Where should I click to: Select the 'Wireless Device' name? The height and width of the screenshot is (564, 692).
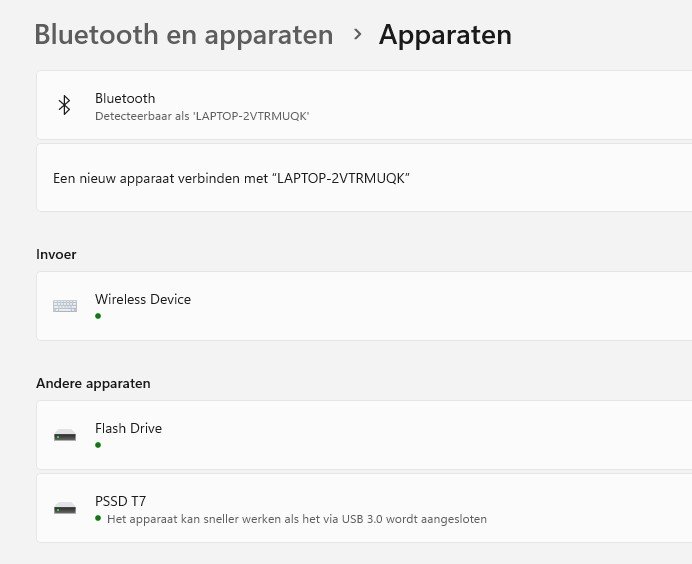point(143,299)
